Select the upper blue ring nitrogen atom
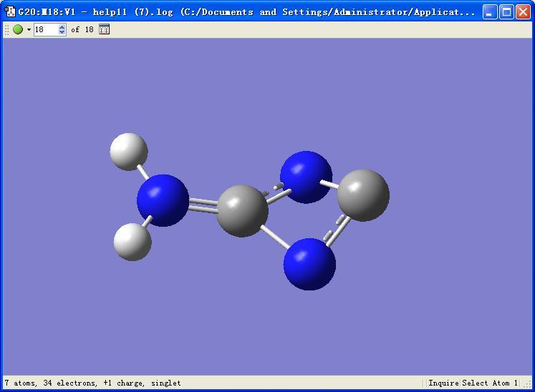This screenshot has width=535, height=392. 306,177
